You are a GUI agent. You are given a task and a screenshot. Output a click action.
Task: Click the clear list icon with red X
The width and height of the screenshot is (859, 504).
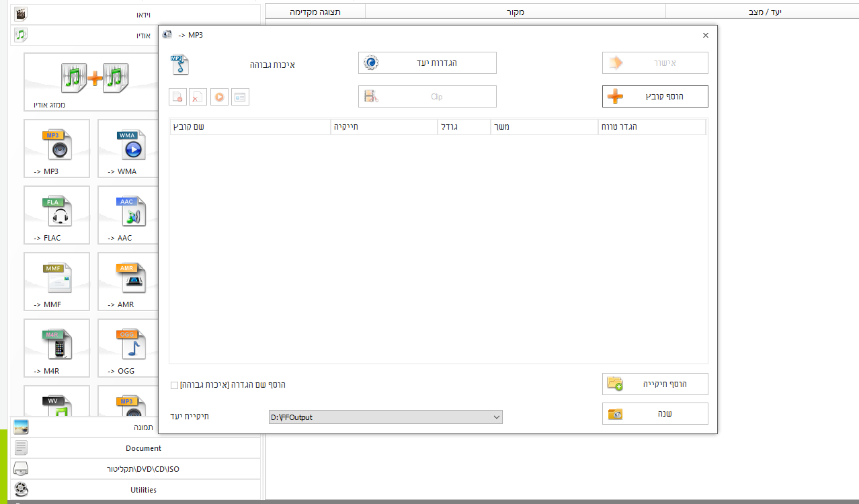point(198,97)
